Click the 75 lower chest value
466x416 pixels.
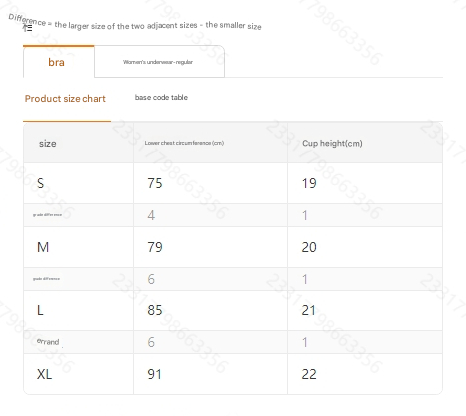tap(155, 183)
